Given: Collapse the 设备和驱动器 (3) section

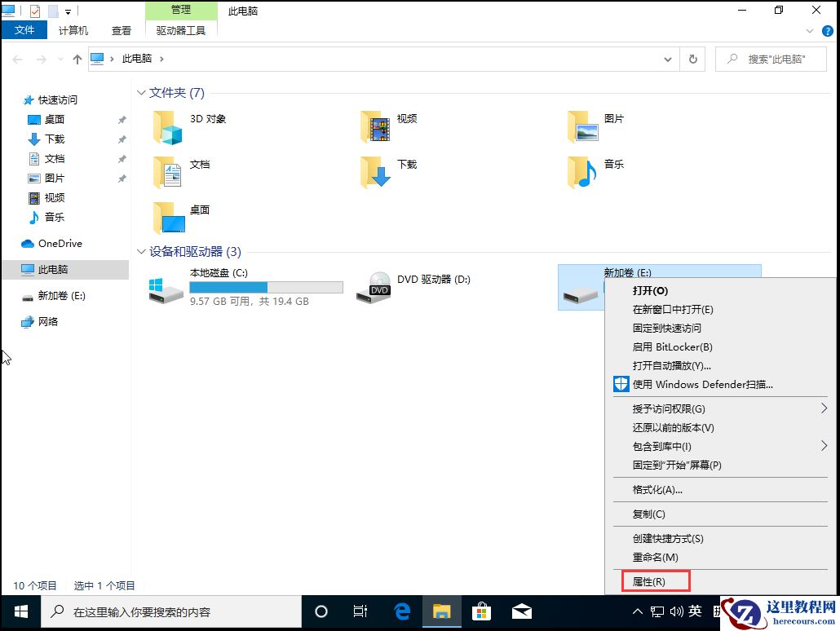Looking at the screenshot, I should point(141,252).
